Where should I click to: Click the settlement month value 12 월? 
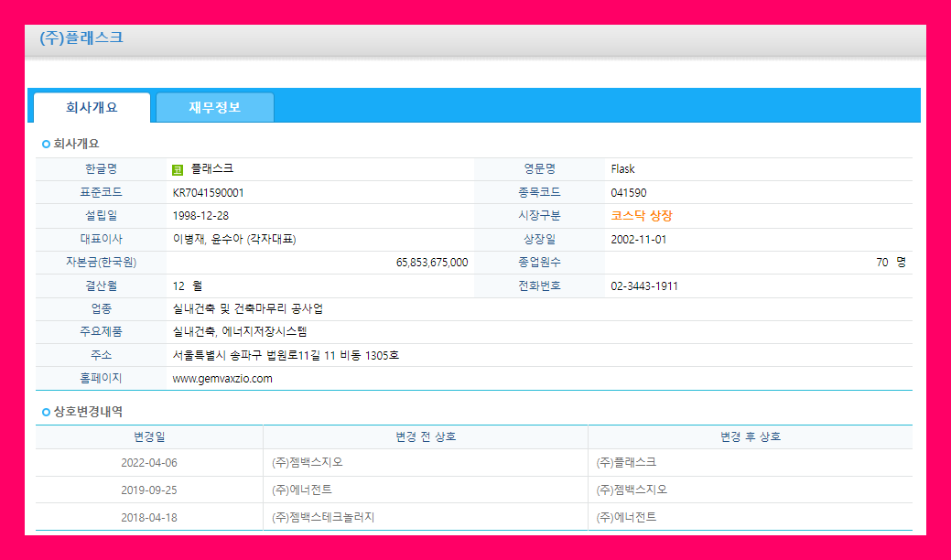(188, 286)
